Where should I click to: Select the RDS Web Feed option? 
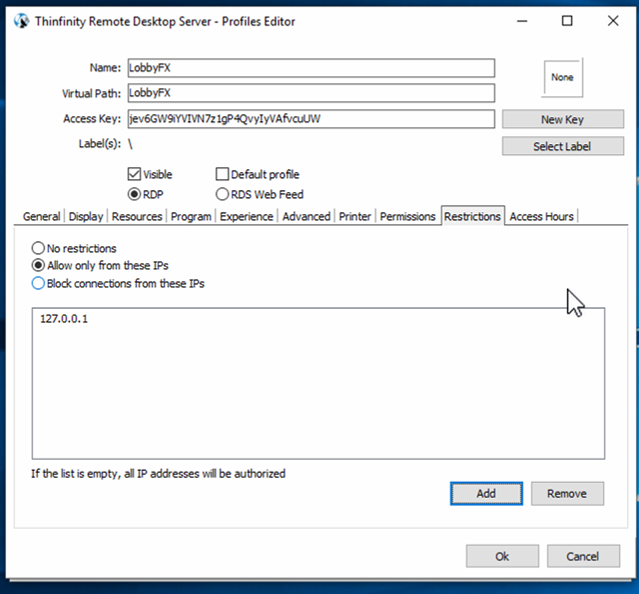(223, 194)
